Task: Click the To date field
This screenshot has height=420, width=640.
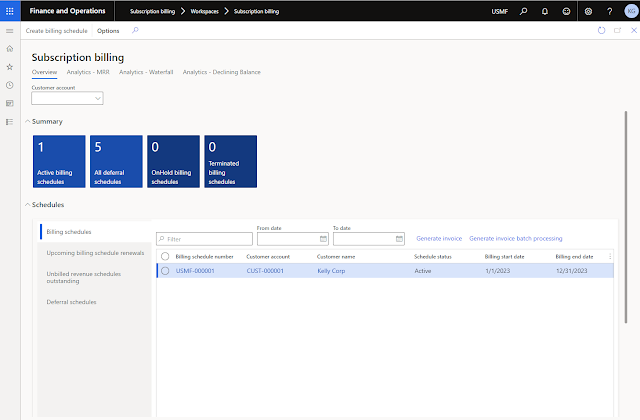Action: coord(369,239)
